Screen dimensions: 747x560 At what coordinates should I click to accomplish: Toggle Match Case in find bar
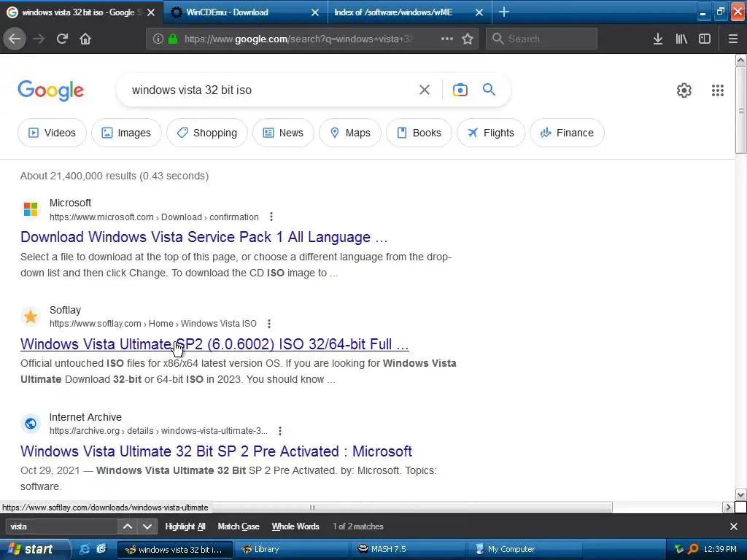[x=239, y=526]
